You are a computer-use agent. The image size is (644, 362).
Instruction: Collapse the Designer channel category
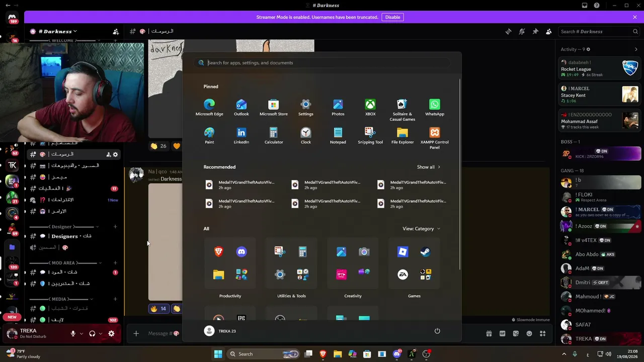(x=63, y=227)
